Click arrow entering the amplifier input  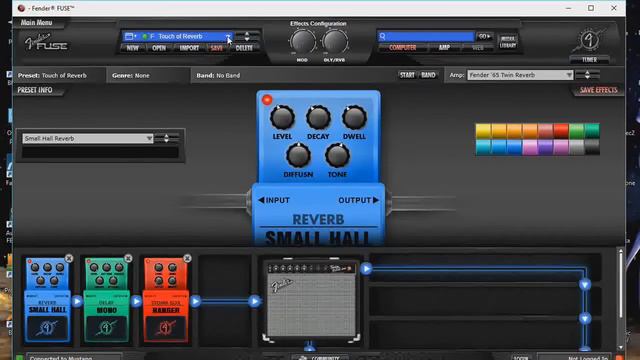(x=255, y=302)
